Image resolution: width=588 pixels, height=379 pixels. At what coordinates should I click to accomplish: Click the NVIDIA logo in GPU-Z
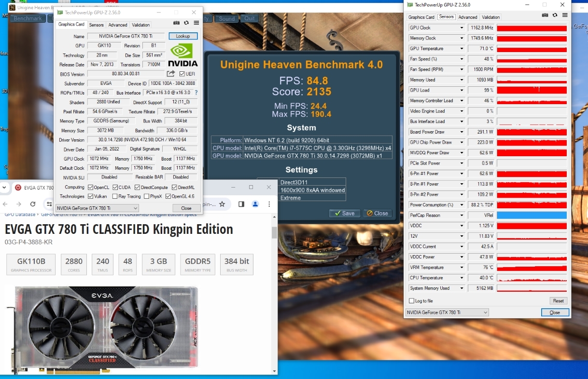click(x=183, y=55)
